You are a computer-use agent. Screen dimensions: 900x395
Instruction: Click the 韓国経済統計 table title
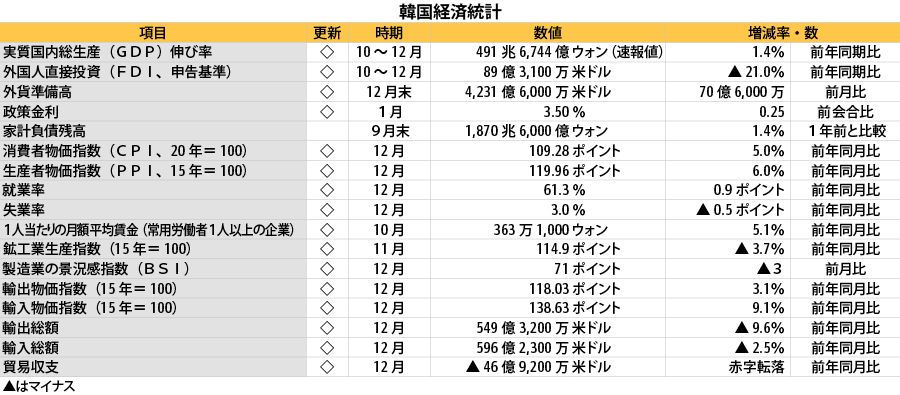point(451,12)
